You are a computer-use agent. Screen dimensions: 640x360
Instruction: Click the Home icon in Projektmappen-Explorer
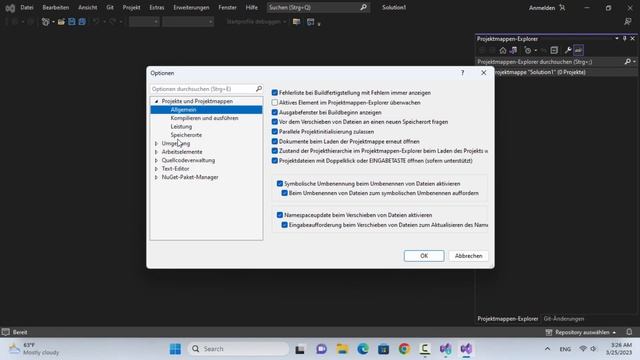pos(503,50)
